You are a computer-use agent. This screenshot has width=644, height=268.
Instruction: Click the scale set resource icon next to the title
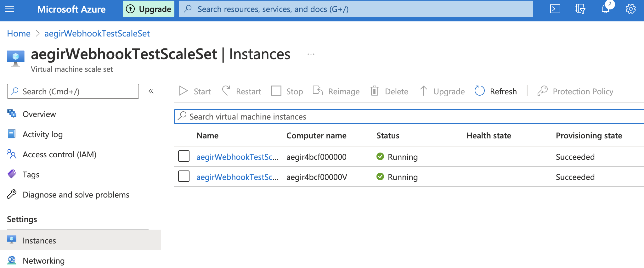point(15,59)
